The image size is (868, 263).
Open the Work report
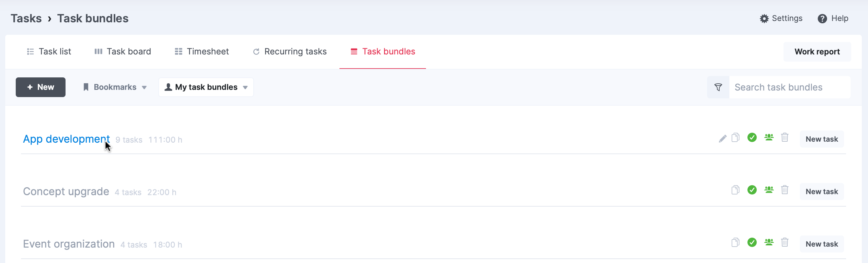[817, 51]
